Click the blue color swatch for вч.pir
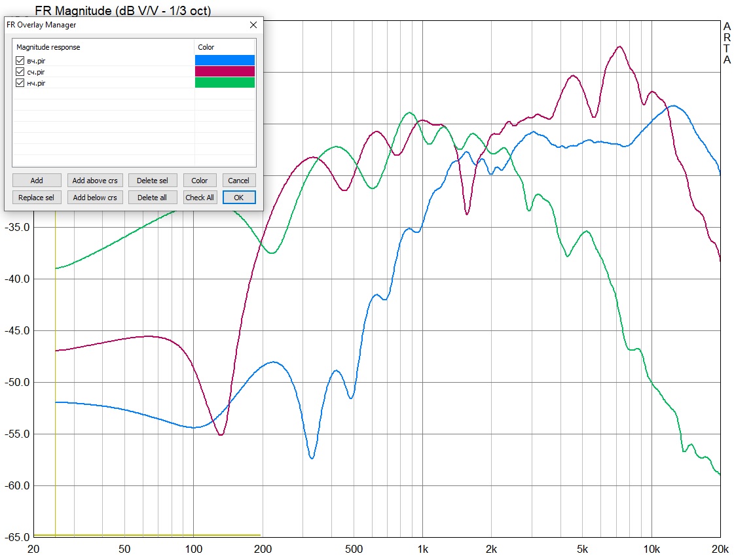Screen dimensions: 734x560 [225, 60]
